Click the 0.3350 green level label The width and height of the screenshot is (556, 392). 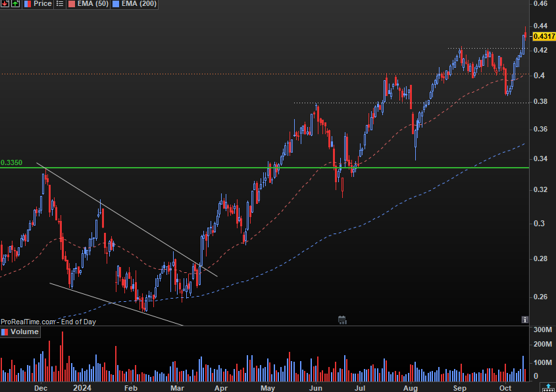(11, 162)
